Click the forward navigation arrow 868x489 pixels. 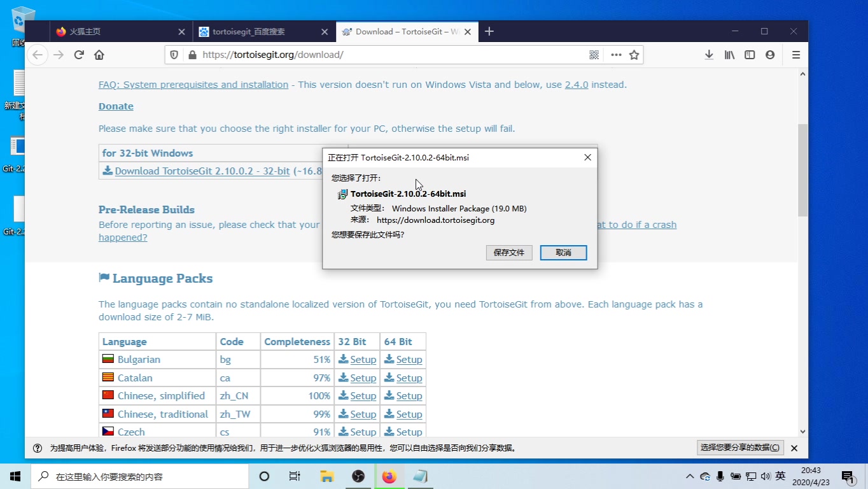point(59,55)
